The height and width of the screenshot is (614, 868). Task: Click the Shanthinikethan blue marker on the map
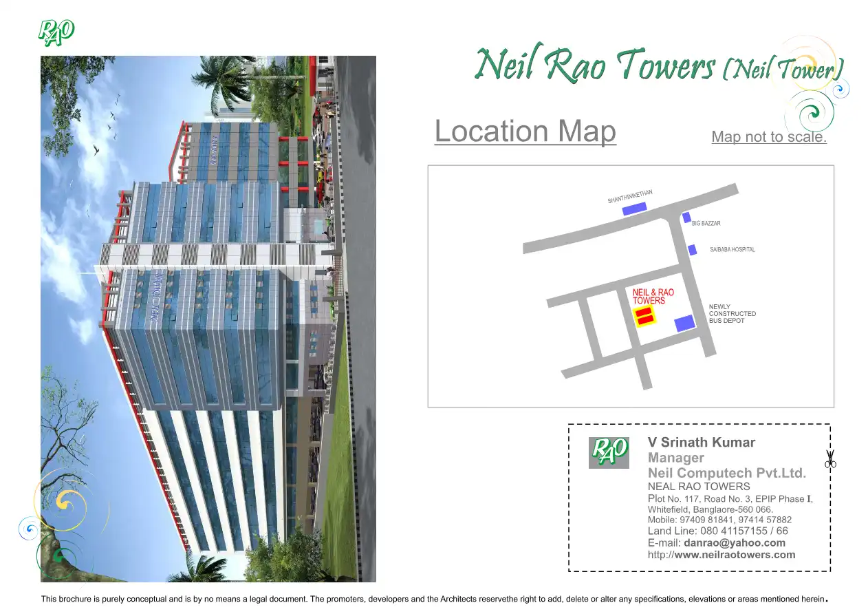pyautogui.click(x=633, y=208)
